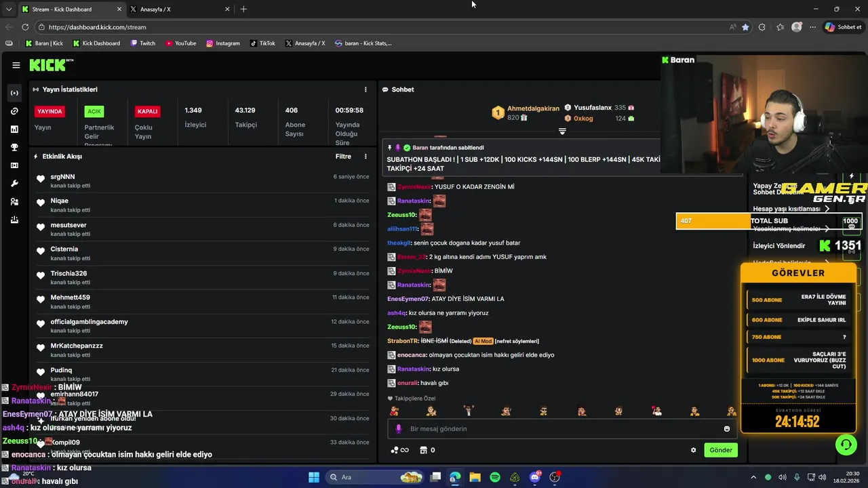Click EnesEymen07 username in chat

[x=408, y=299]
